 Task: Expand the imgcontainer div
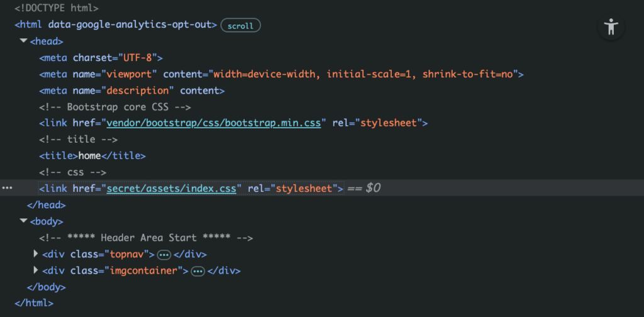tap(36, 270)
